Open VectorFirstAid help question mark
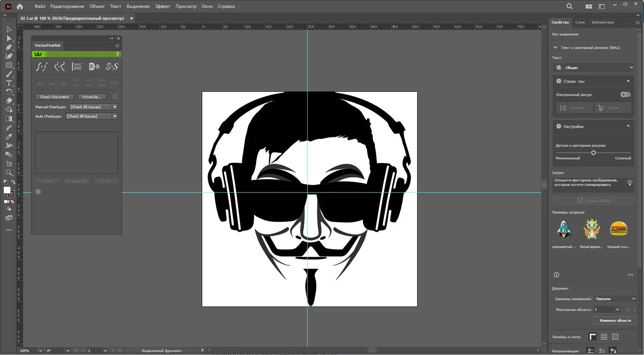This screenshot has height=355, width=644. tap(117, 54)
